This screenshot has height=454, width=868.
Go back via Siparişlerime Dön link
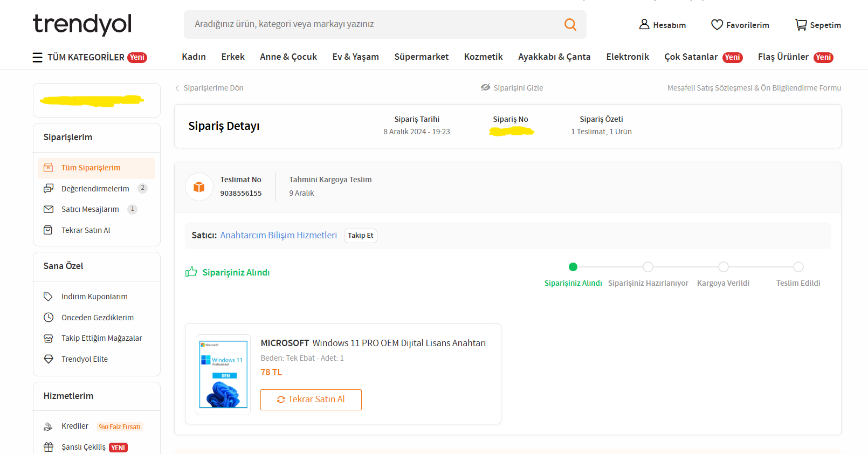[213, 88]
